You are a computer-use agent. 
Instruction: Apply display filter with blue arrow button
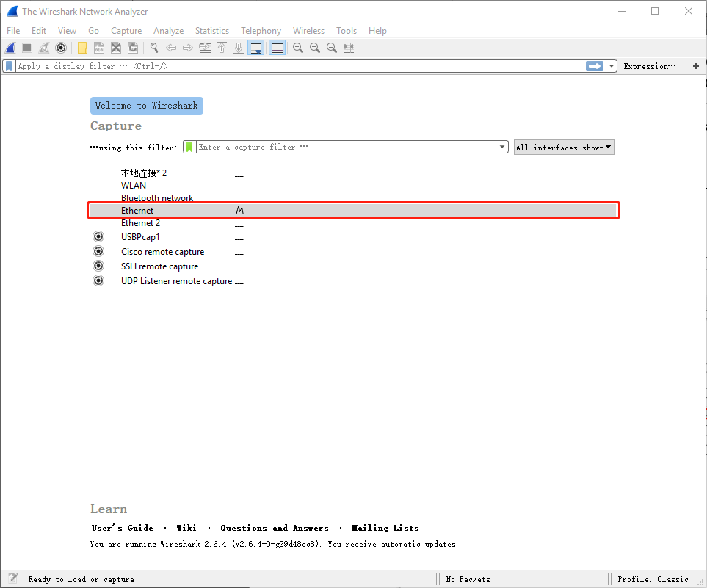tap(595, 66)
